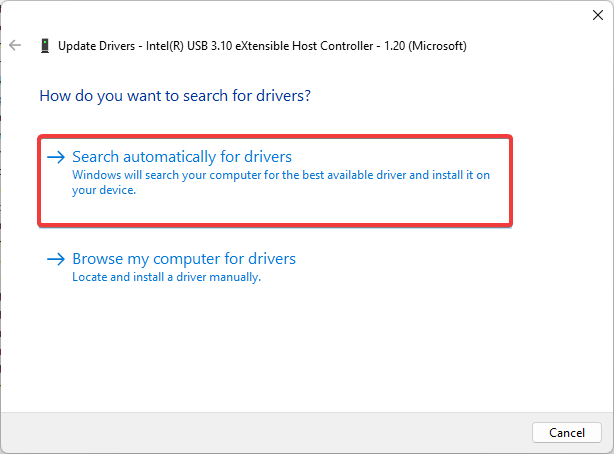This screenshot has width=614, height=454.
Task: Click the 'How do you want to search for drivers?' heading
Action: pyautogui.click(x=175, y=96)
